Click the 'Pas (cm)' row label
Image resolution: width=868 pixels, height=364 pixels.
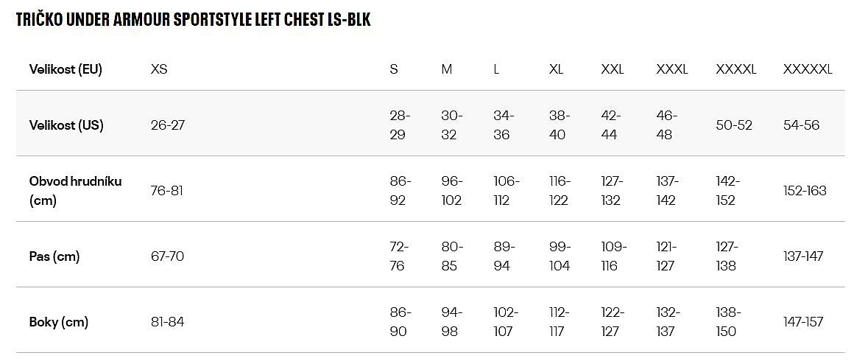[x=54, y=256]
